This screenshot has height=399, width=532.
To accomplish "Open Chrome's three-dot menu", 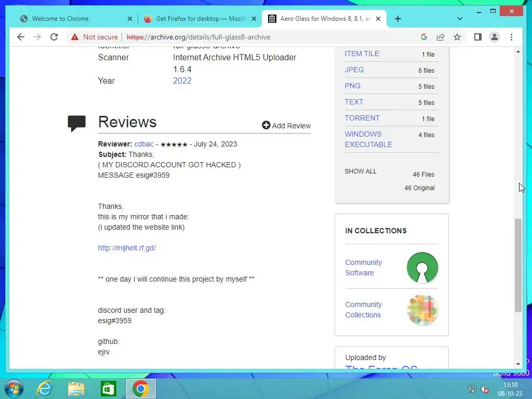I will point(511,37).
